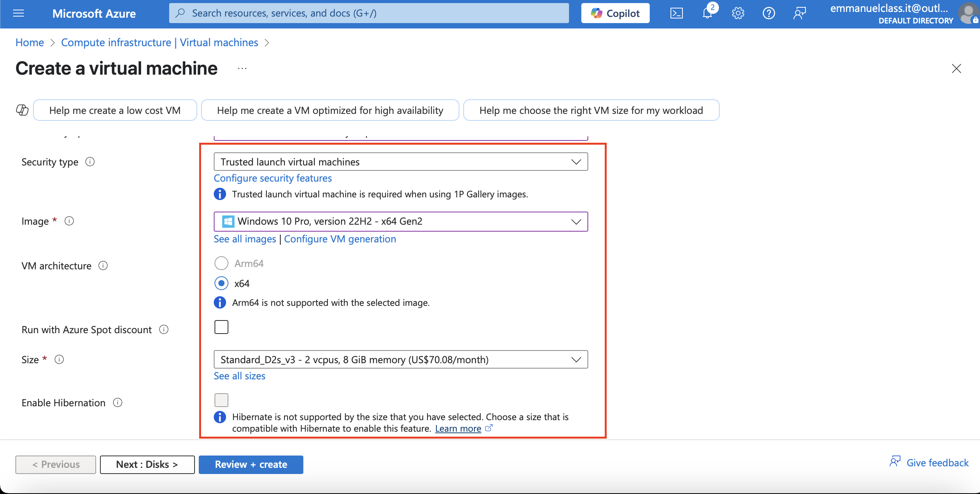Click the Arm64 not supported info icon
980x494 pixels.
click(220, 302)
